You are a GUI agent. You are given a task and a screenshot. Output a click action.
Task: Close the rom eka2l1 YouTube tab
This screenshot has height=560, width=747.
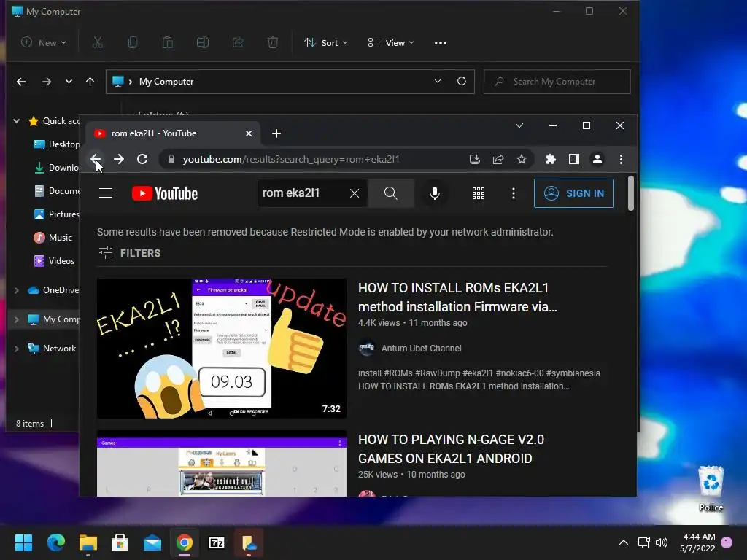(249, 133)
